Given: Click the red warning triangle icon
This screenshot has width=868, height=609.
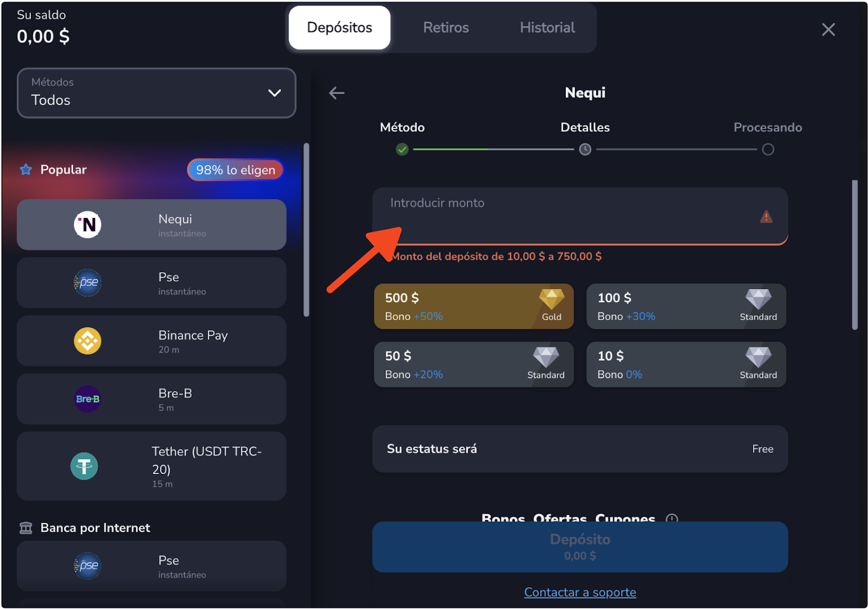Looking at the screenshot, I should pos(765,217).
